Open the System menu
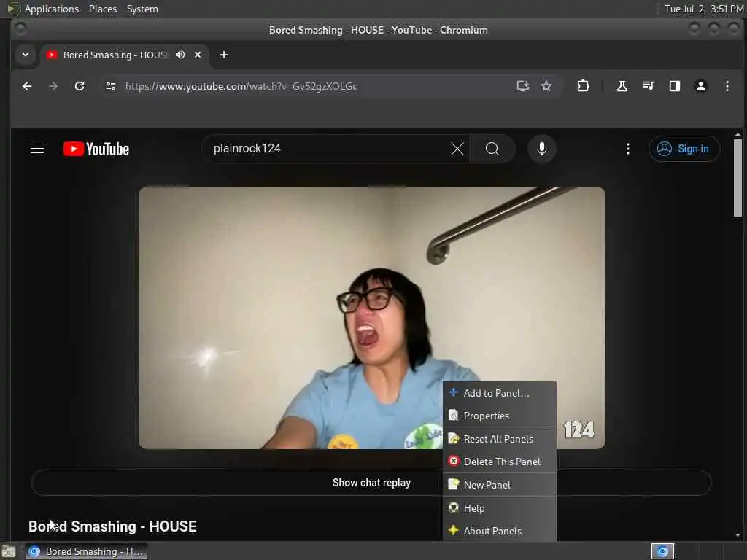The width and height of the screenshot is (747, 560). pos(142,9)
